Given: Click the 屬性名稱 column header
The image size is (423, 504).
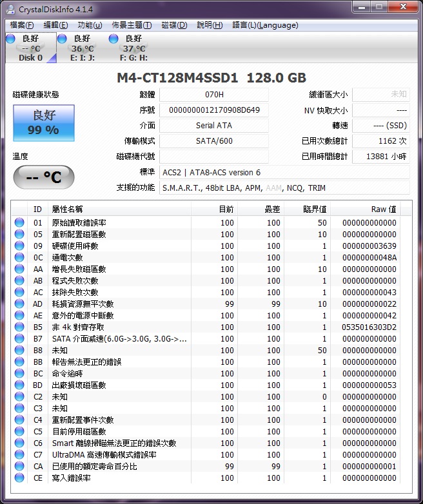Looking at the screenshot, I should (x=119, y=209).
